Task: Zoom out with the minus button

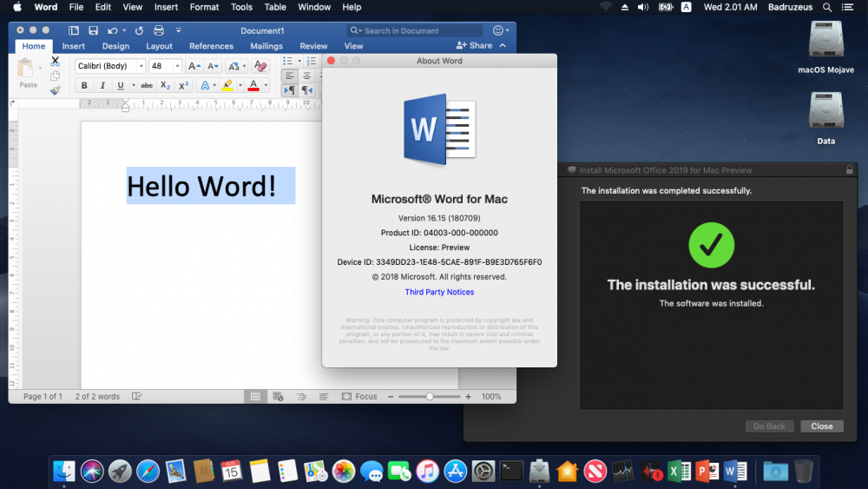Action: tap(391, 397)
